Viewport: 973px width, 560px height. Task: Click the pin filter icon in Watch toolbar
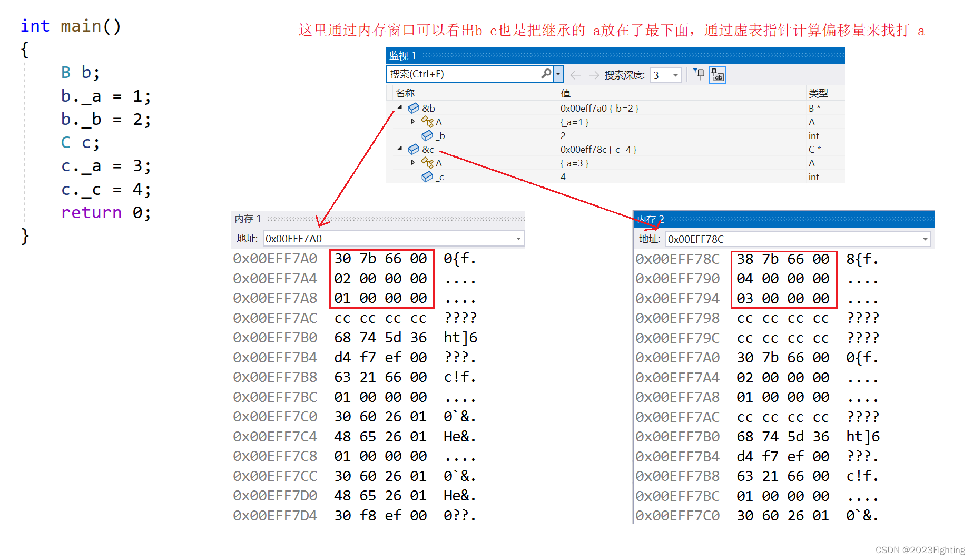[699, 74]
